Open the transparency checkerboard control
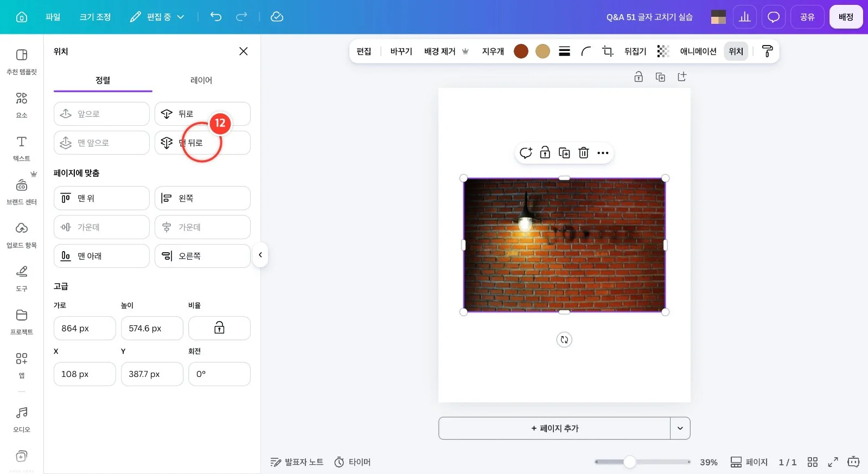Screen dimensions: 868x474 click(663, 51)
